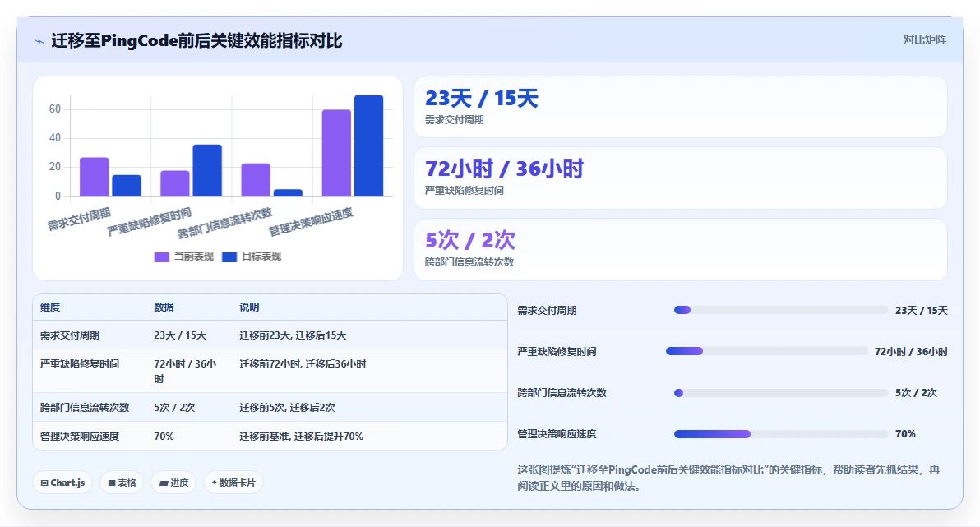Click 需求交付周期 cell in table

click(x=69, y=335)
